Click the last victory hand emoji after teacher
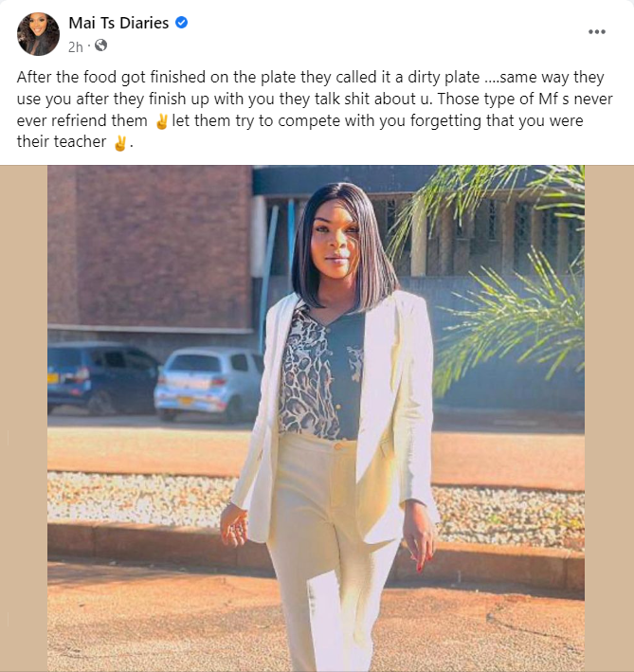 pyautogui.click(x=120, y=143)
